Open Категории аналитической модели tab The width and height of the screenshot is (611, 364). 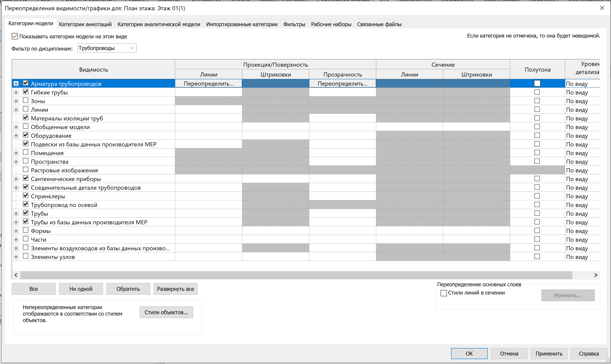[x=159, y=24]
